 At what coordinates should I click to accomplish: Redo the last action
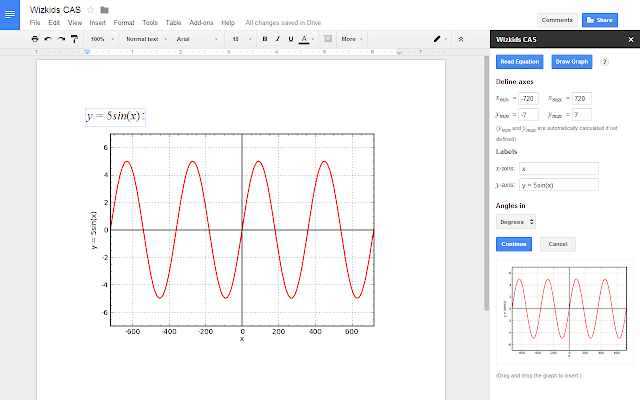coord(61,39)
